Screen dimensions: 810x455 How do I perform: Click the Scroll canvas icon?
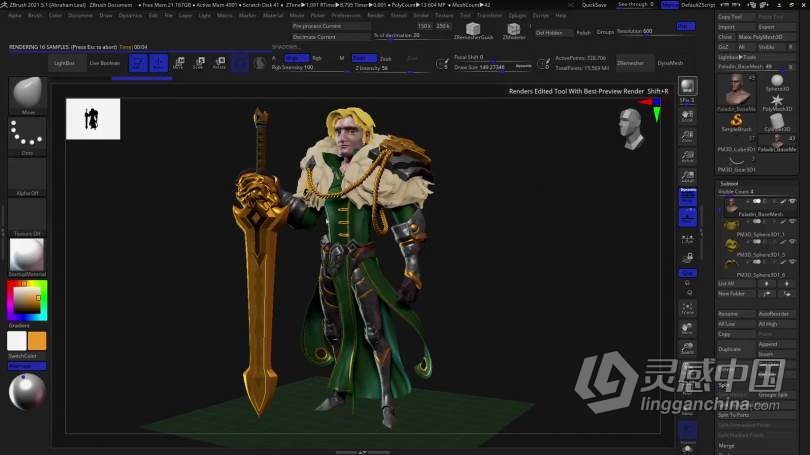[688, 116]
